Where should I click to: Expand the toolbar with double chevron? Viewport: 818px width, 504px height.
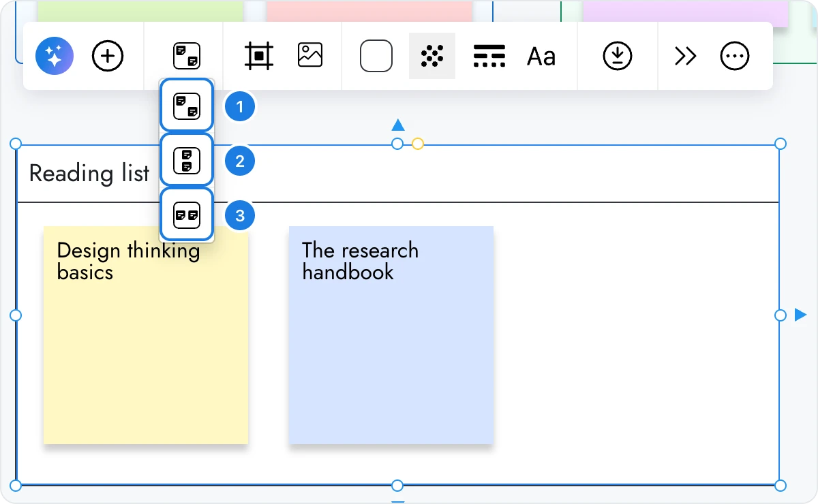tap(685, 56)
